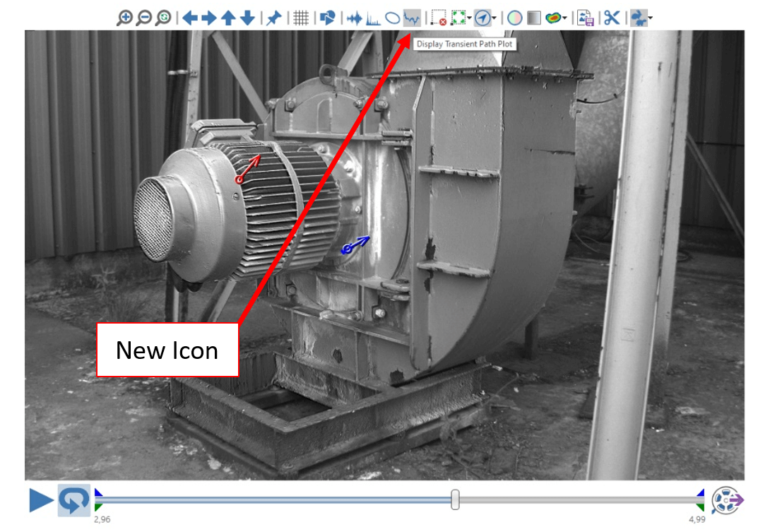Screen dimensions: 770x532
Task: Select the blue measurement vector on coupling
Action: pos(355,244)
